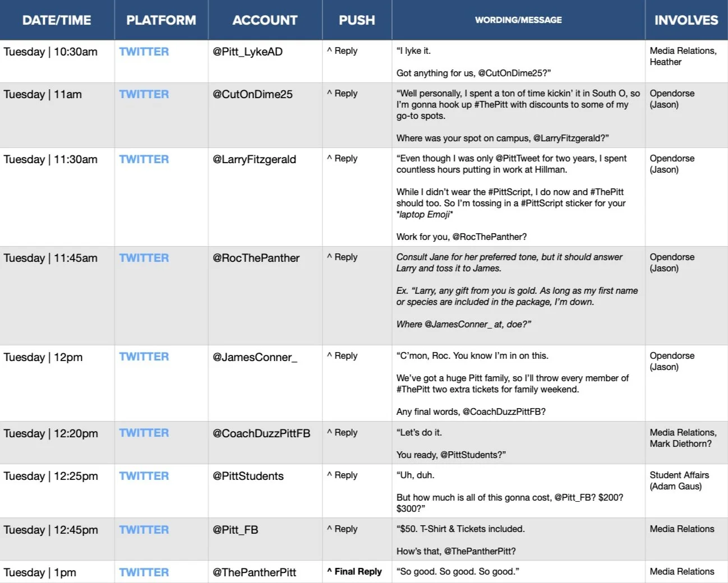
Task: Select the @ThePantherPitt account cell
Action: [265, 572]
